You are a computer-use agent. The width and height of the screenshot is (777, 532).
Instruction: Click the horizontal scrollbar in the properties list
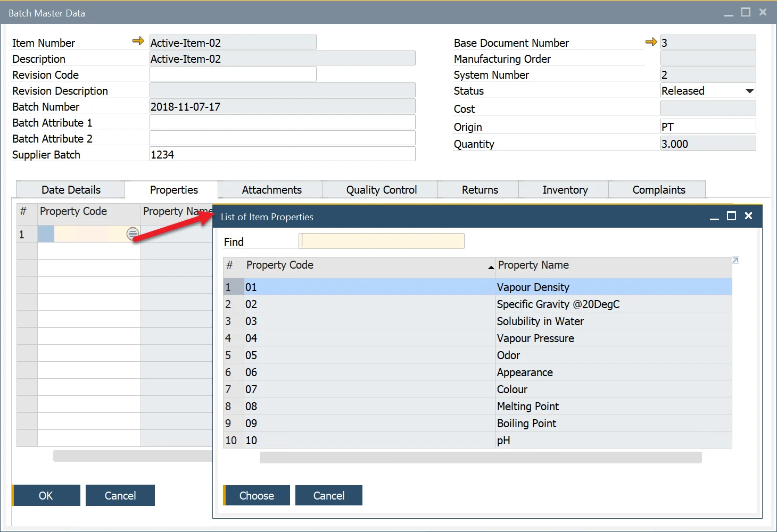tap(480, 458)
